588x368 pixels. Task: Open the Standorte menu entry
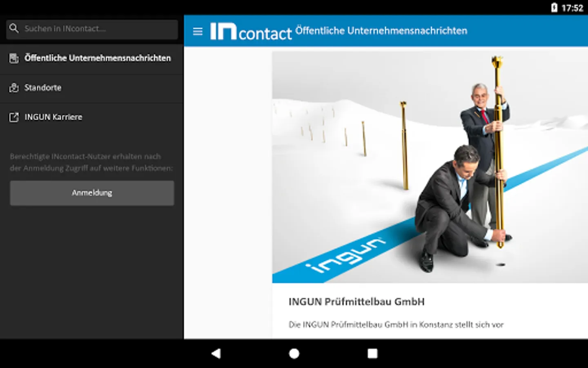[91, 88]
